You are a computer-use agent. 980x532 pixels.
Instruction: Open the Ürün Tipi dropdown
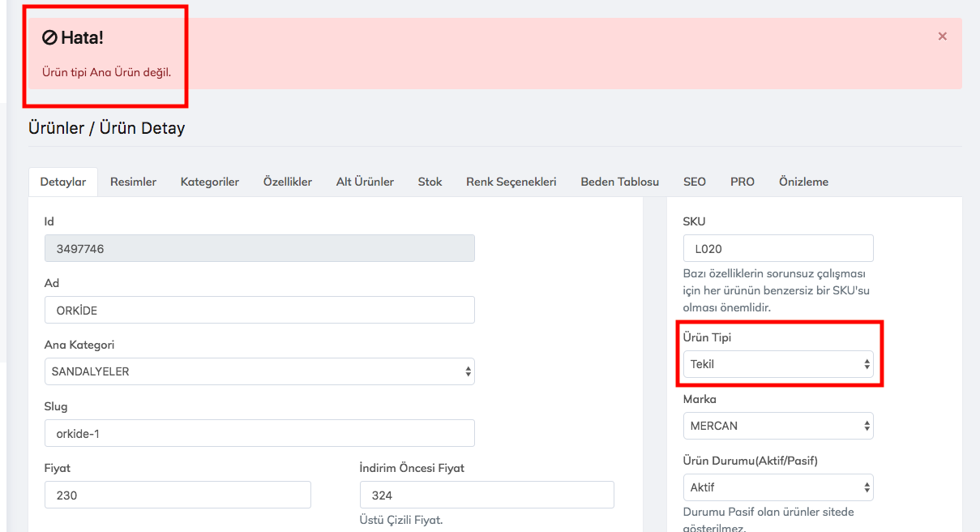[778, 364]
